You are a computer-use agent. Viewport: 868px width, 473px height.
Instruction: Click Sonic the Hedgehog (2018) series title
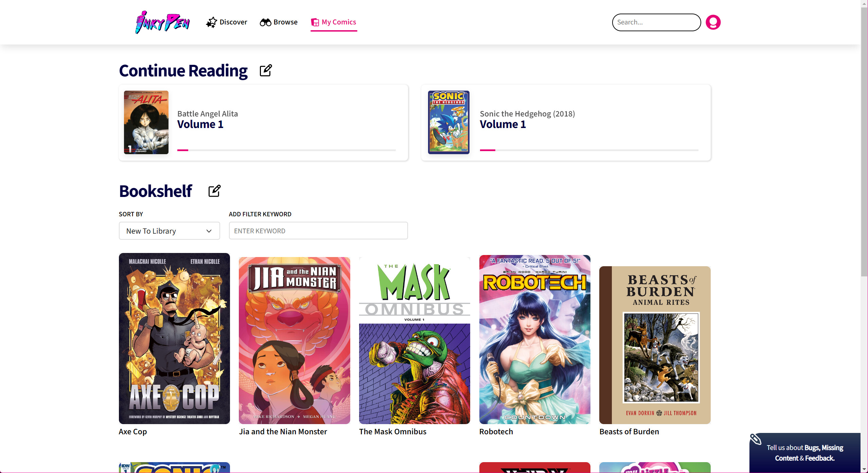tap(527, 114)
